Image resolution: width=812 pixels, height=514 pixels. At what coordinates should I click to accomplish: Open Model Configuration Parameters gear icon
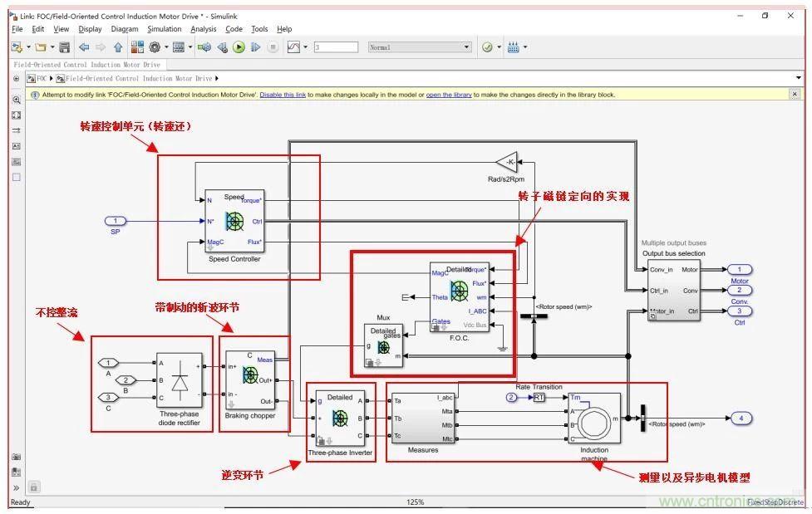click(153, 47)
